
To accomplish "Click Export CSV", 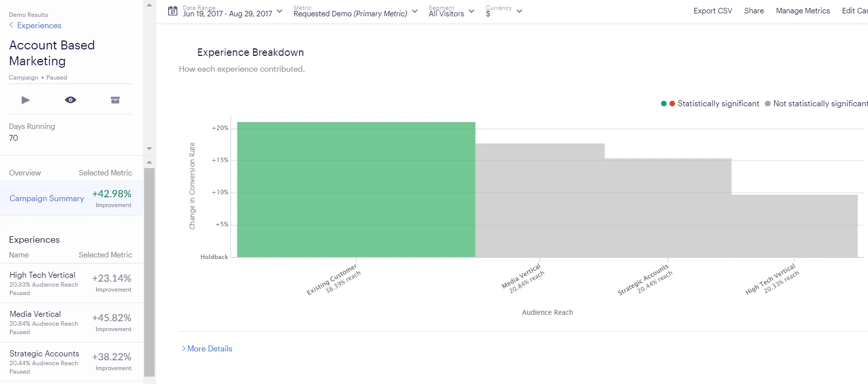I will [712, 11].
